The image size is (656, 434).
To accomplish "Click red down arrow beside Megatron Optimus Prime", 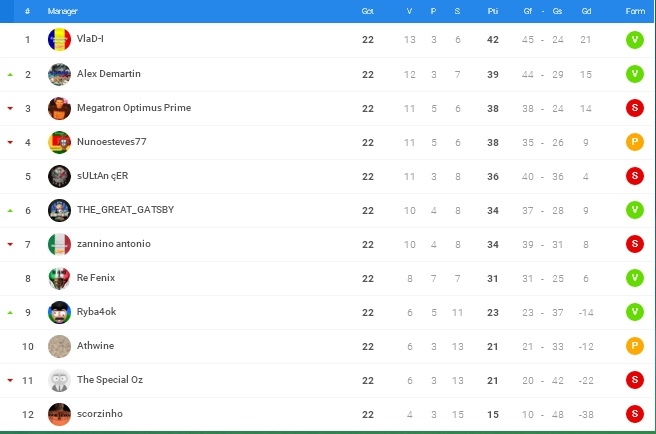I will coord(10,109).
